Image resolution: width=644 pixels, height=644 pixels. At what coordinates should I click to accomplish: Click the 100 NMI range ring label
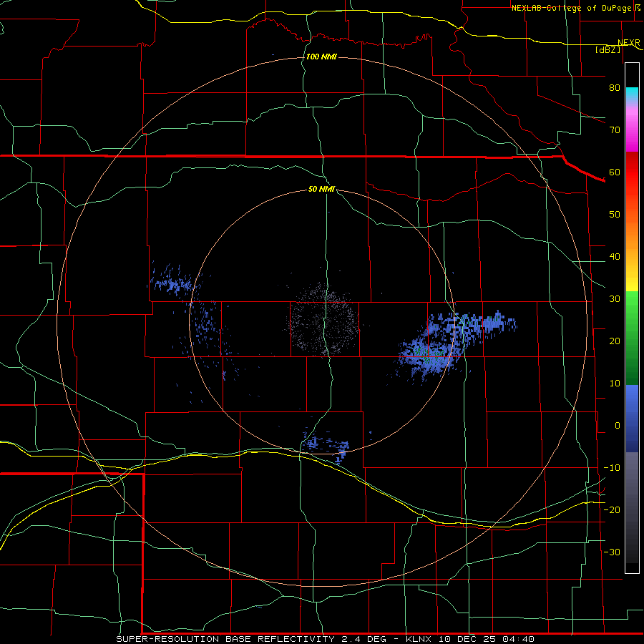(321, 57)
